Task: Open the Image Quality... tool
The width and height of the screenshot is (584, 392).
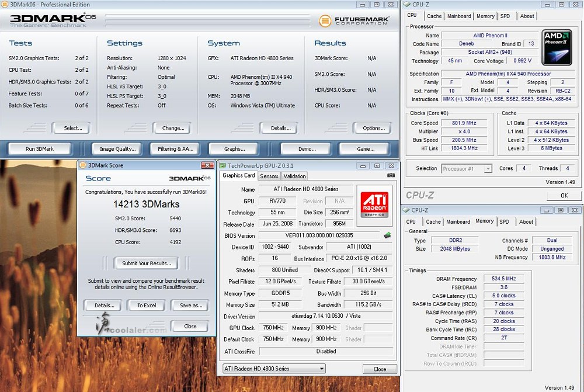Action: [117, 148]
